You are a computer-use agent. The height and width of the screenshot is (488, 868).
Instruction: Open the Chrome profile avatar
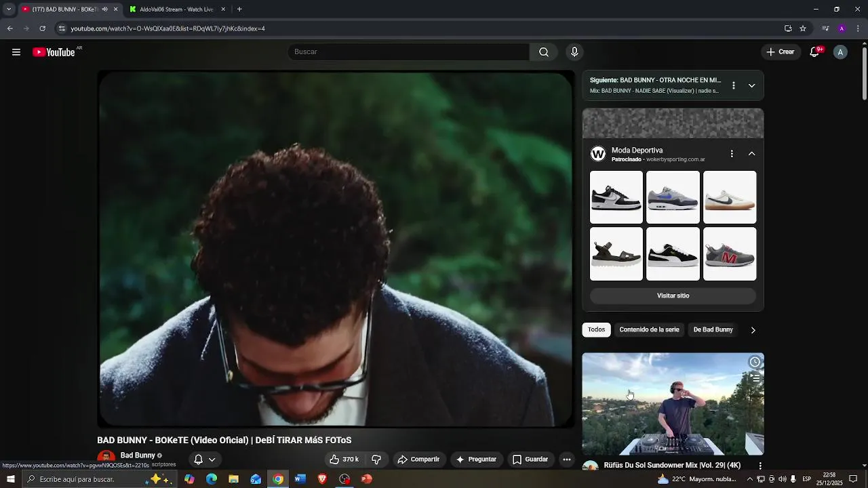tap(842, 28)
